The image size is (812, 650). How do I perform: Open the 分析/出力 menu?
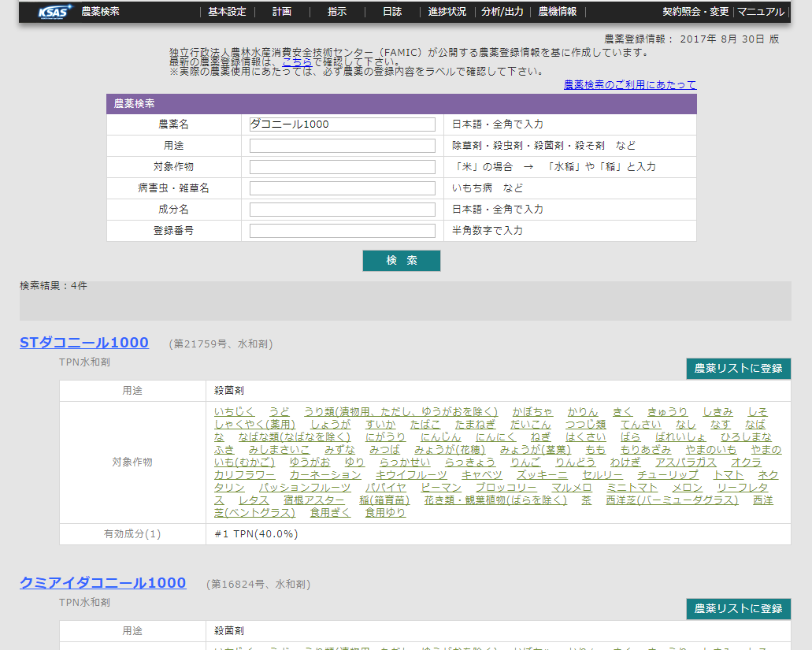coord(502,11)
